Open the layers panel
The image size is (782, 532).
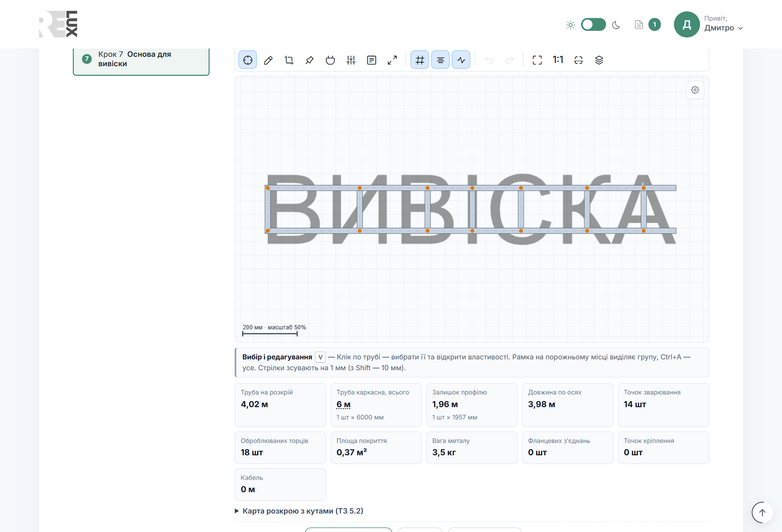pos(599,60)
